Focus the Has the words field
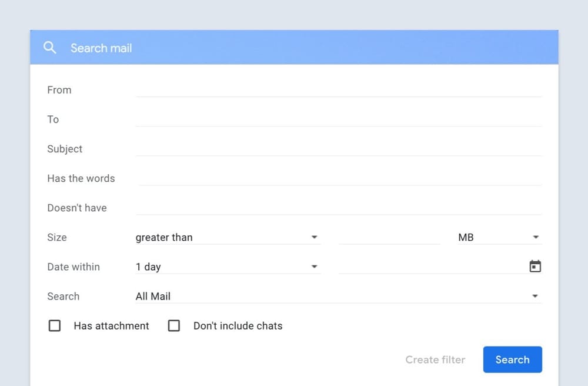This screenshot has width=588, height=386. (x=338, y=178)
